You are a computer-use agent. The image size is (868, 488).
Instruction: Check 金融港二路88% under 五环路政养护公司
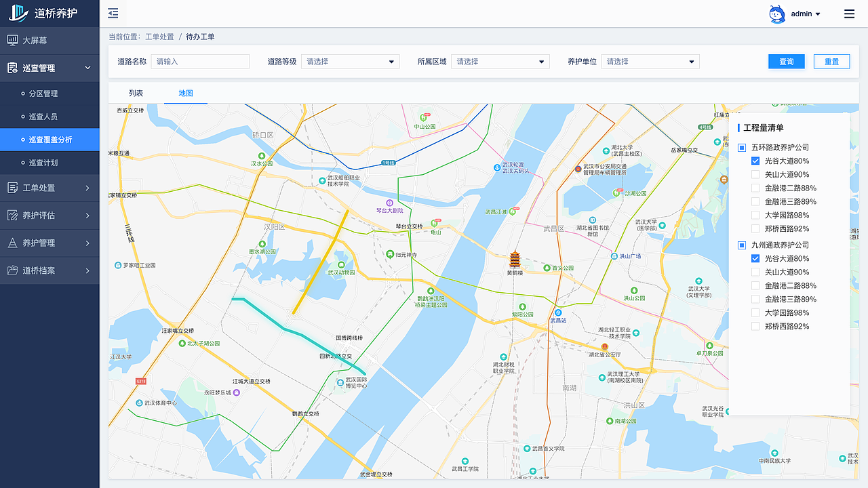(x=755, y=188)
